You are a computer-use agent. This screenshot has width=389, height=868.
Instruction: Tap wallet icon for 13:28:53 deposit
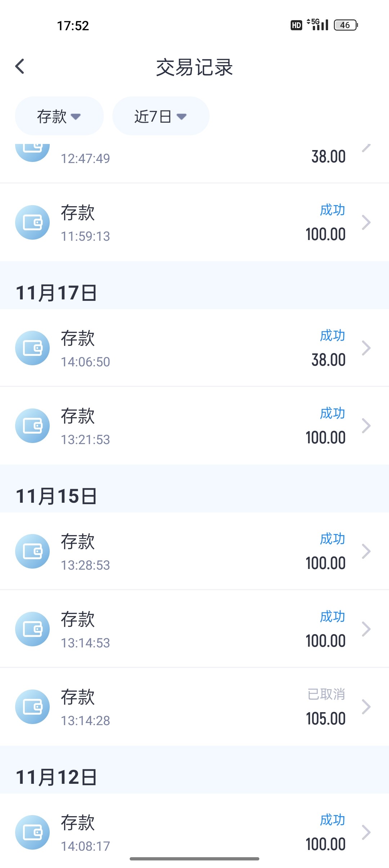coord(32,551)
